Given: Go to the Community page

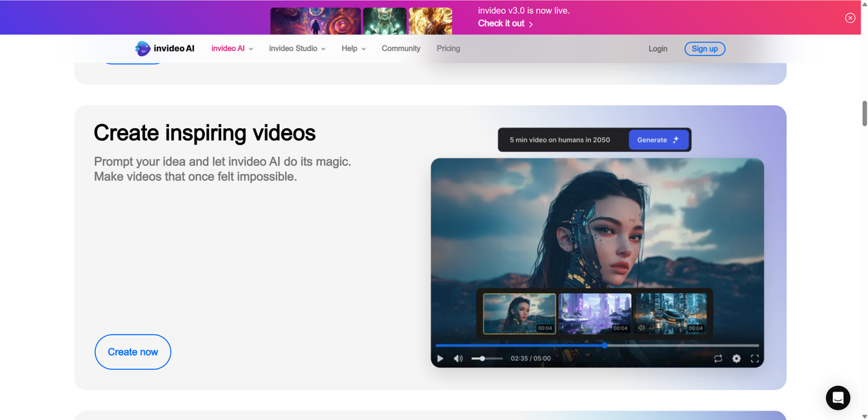Looking at the screenshot, I should point(401,49).
